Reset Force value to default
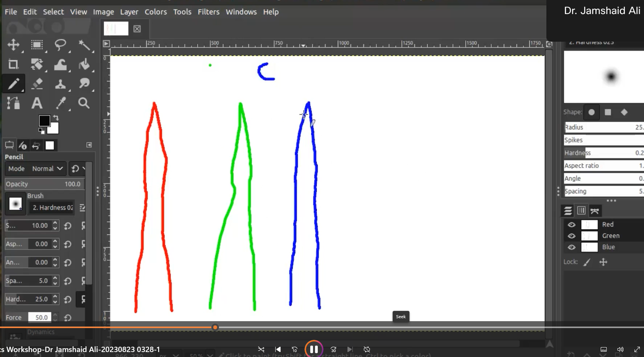Viewport: 644px width, 357px height. pyautogui.click(x=68, y=318)
